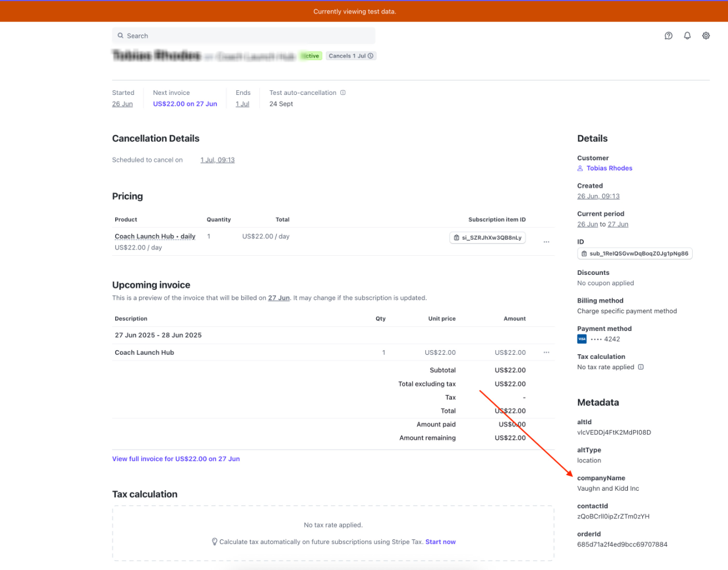The width and height of the screenshot is (728, 570).
Task: Click the invoice period 27 Jun 2025 - 28 Jun 2025
Action: (x=158, y=335)
